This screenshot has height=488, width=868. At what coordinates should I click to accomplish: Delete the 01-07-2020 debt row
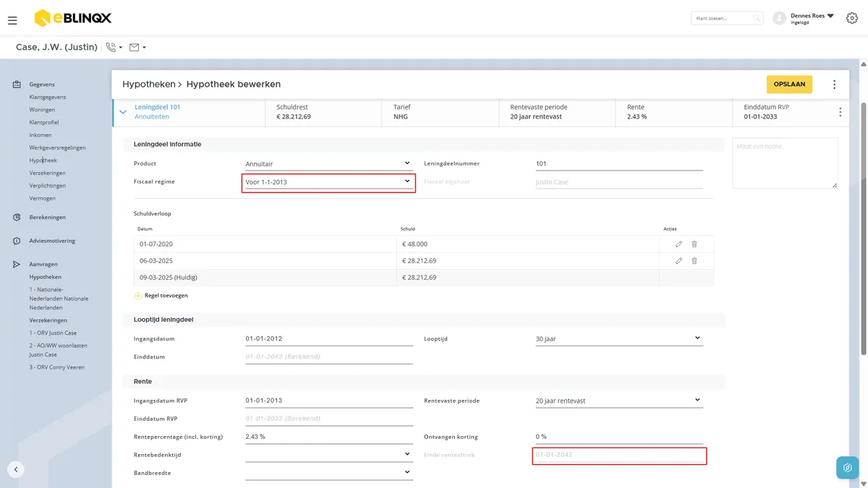tap(694, 244)
